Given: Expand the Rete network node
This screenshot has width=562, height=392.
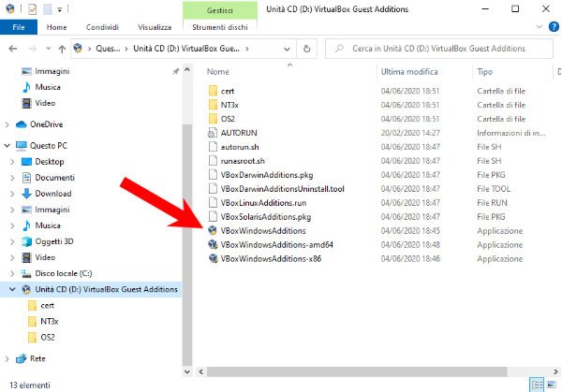Looking at the screenshot, I should pyautogui.click(x=7, y=358).
